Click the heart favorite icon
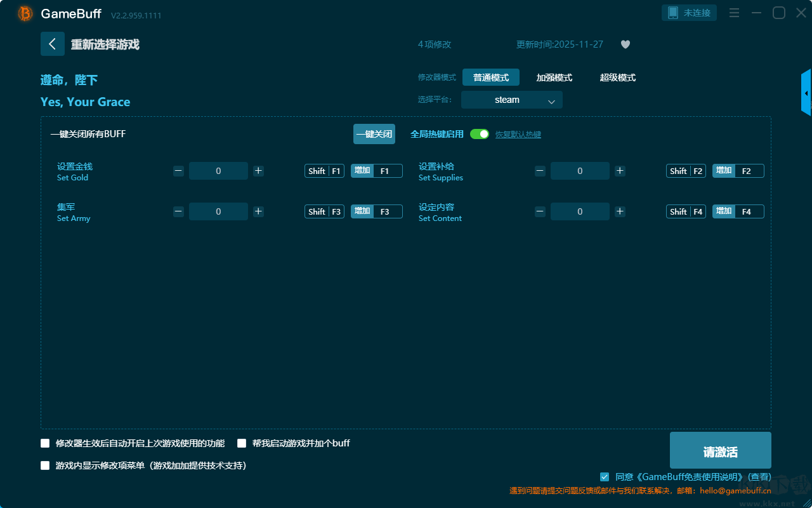Viewport: 812px width, 508px height. coord(625,44)
